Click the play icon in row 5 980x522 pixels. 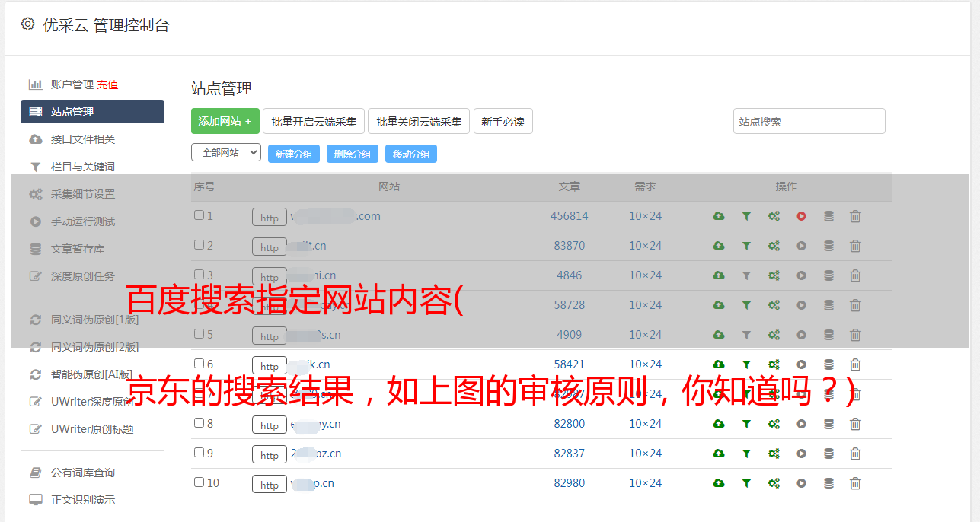801,335
